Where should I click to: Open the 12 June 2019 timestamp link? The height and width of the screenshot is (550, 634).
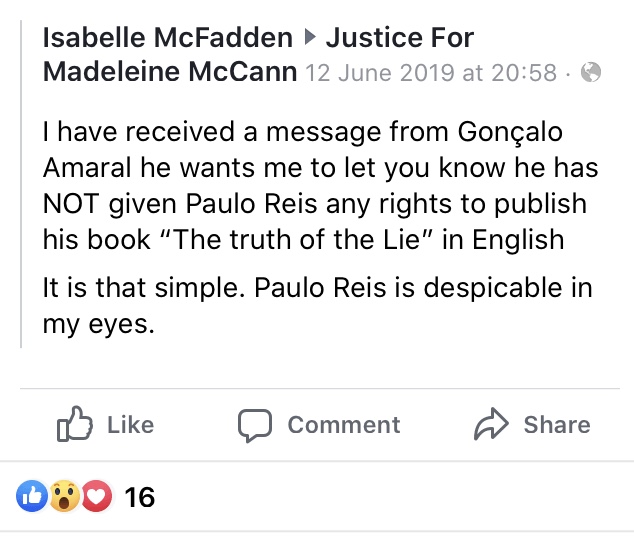click(x=430, y=73)
